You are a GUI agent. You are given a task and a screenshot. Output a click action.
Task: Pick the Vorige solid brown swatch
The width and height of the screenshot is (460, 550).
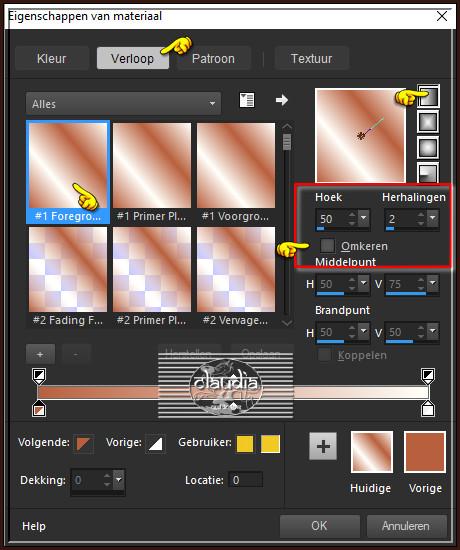click(x=425, y=452)
